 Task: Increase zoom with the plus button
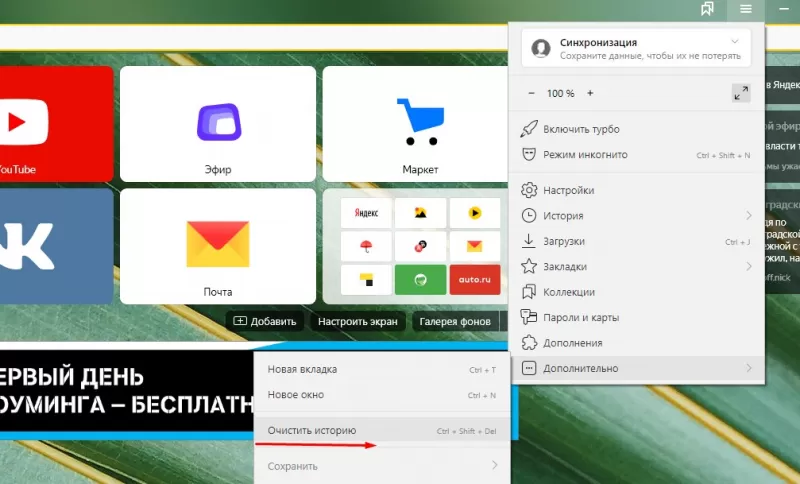coord(590,93)
